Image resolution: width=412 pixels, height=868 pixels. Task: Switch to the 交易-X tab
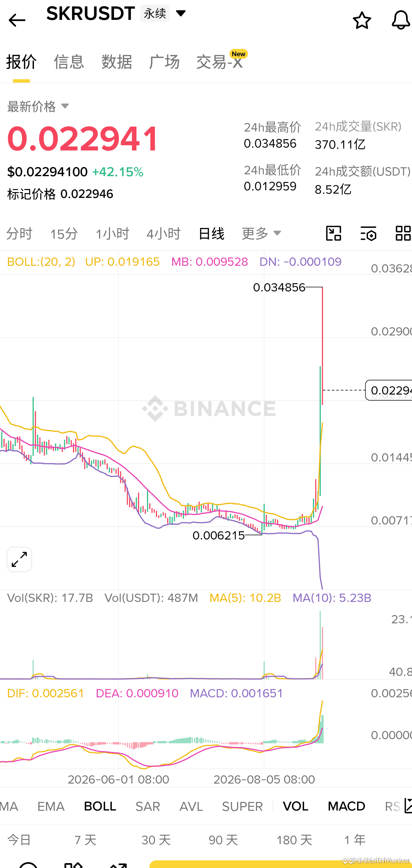[219, 62]
